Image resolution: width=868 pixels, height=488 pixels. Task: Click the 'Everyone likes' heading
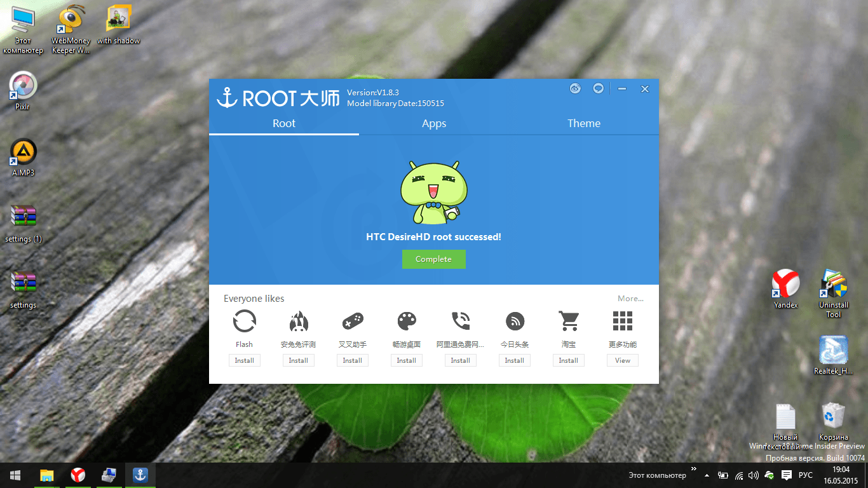click(254, 299)
